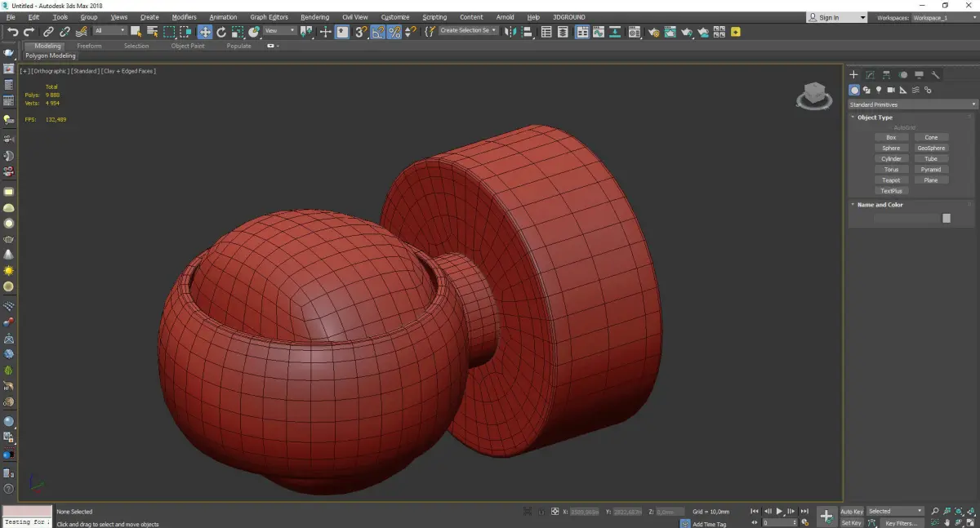The height and width of the screenshot is (528, 980).
Task: Open Standard Primitives category dropdown
Action: click(x=913, y=104)
